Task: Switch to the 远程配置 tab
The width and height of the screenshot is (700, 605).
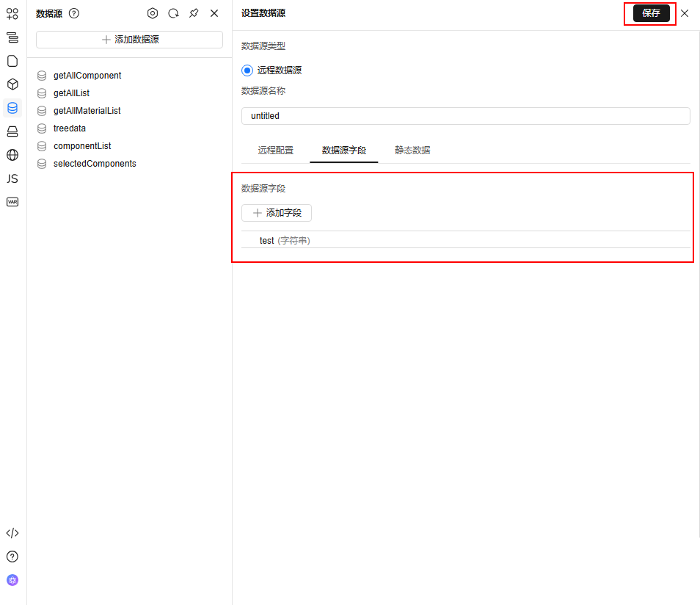Action: click(x=275, y=151)
